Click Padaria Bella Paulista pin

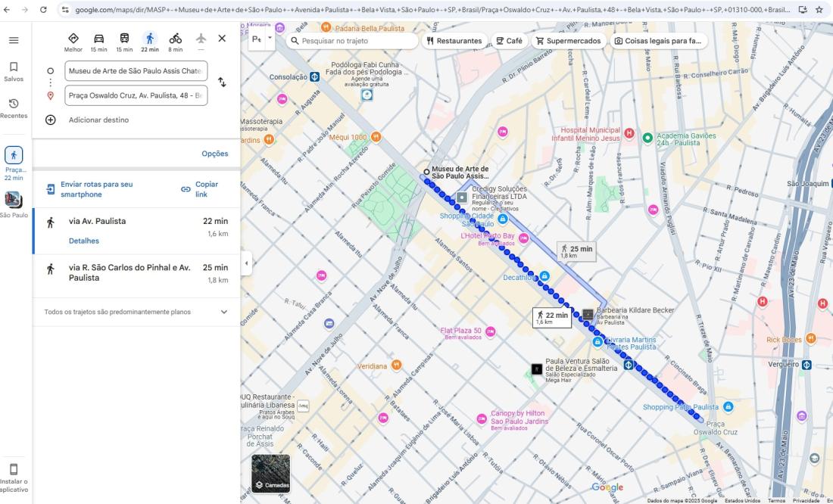pos(326,27)
